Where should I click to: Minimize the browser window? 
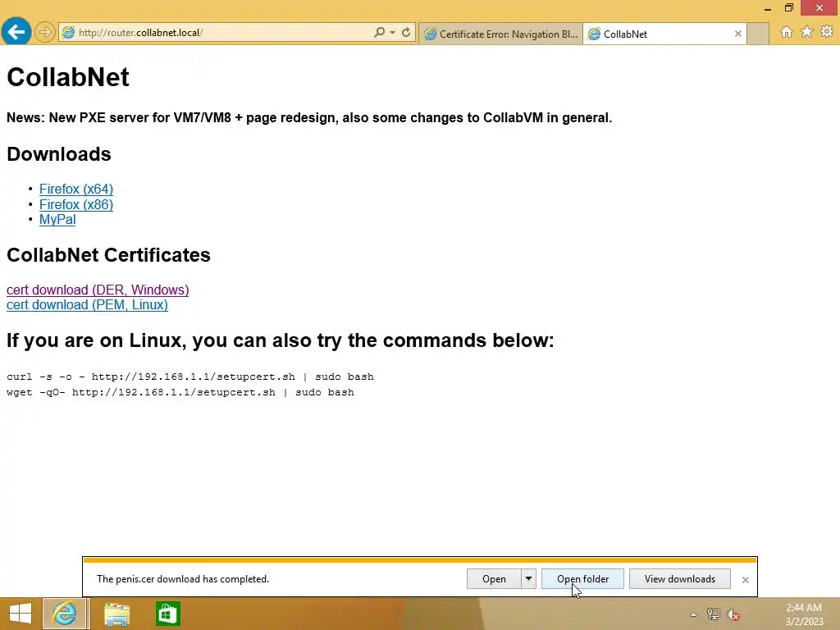[768, 8]
